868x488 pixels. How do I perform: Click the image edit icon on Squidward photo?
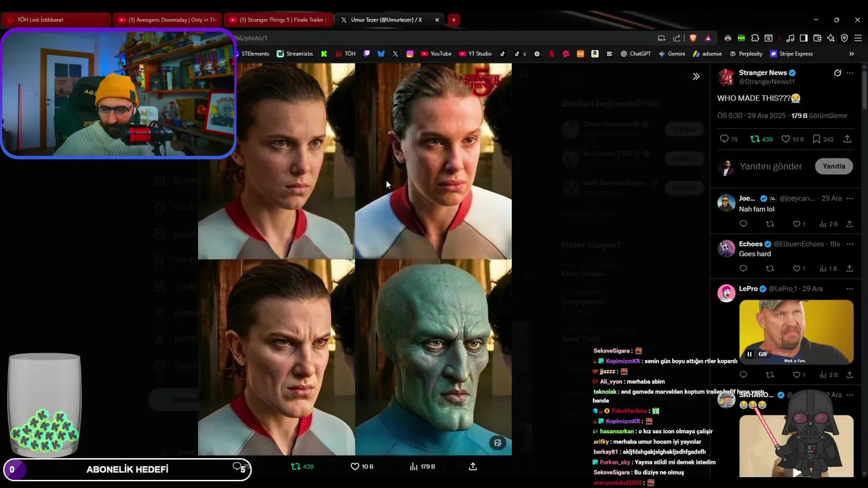498,443
